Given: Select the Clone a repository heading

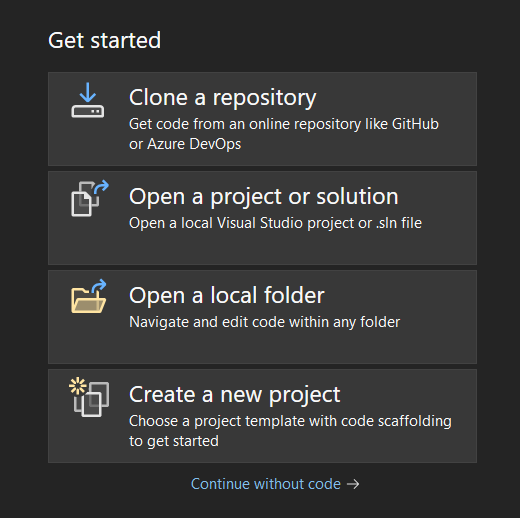Looking at the screenshot, I should pos(222,97).
